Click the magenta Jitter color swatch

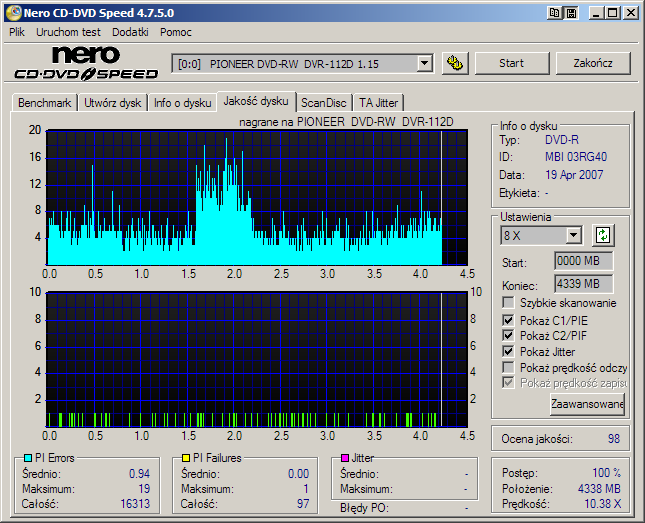click(x=345, y=458)
